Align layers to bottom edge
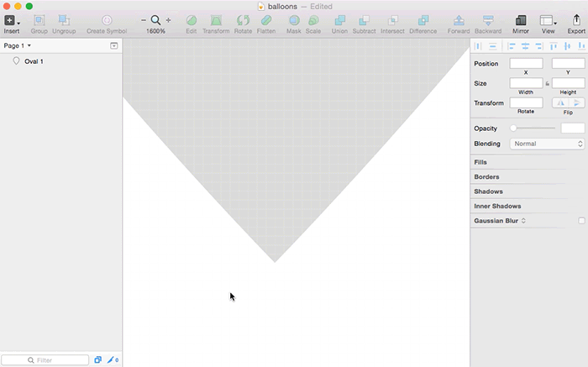This screenshot has width=588, height=367. tap(581, 46)
